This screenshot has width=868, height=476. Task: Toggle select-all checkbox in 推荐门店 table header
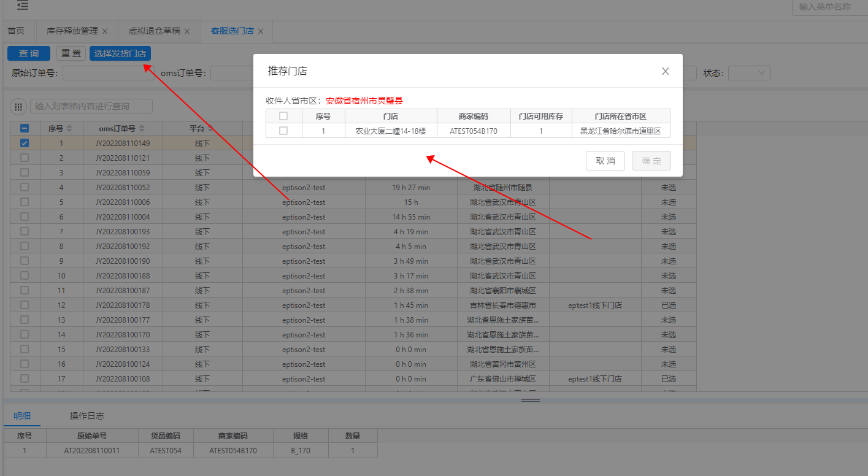283,116
